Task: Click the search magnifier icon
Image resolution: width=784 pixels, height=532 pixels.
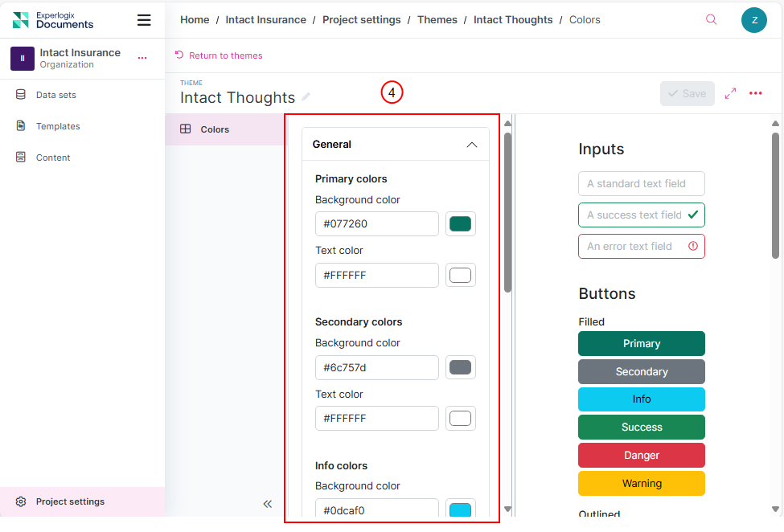Action: [711, 20]
